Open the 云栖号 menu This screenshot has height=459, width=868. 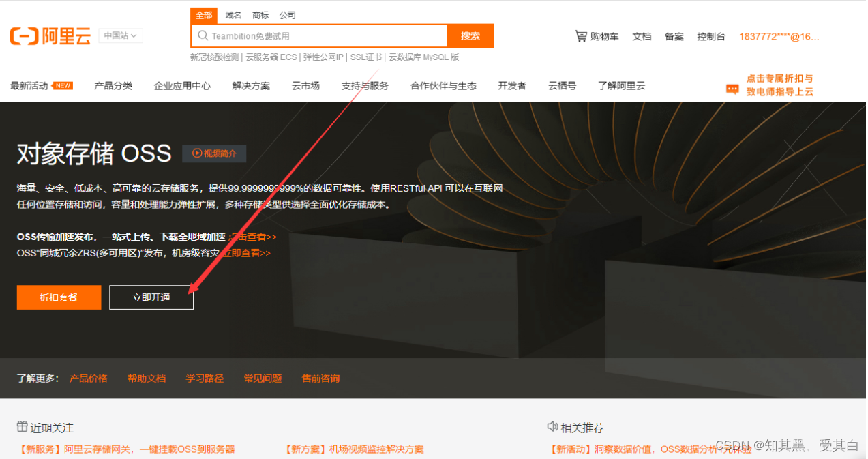pyautogui.click(x=562, y=86)
